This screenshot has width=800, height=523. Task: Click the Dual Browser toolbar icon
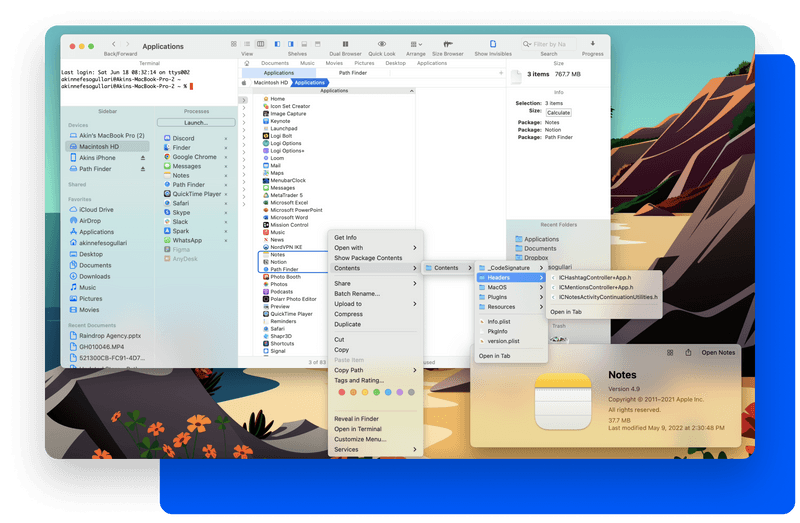pos(345,44)
